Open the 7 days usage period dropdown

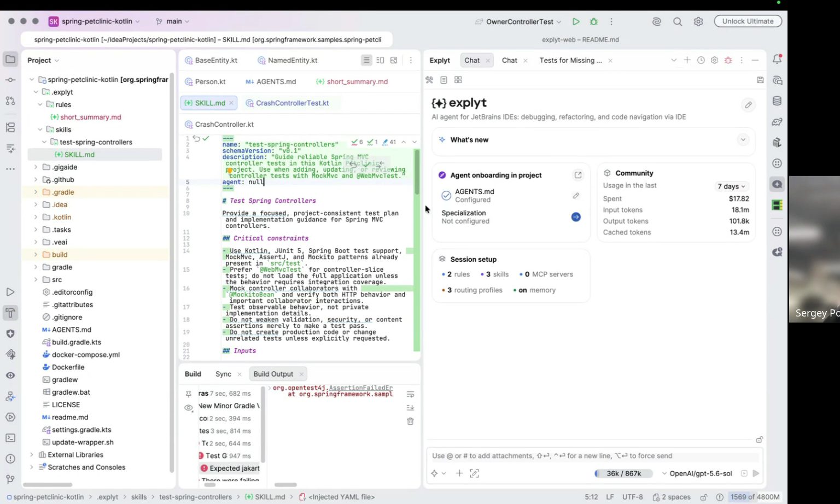[731, 186]
